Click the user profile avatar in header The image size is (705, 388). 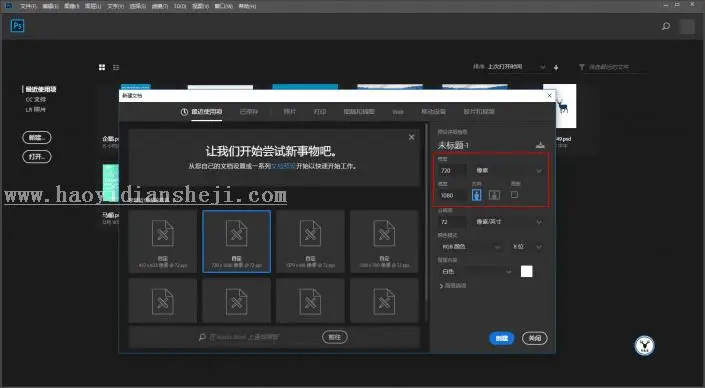pos(687,26)
